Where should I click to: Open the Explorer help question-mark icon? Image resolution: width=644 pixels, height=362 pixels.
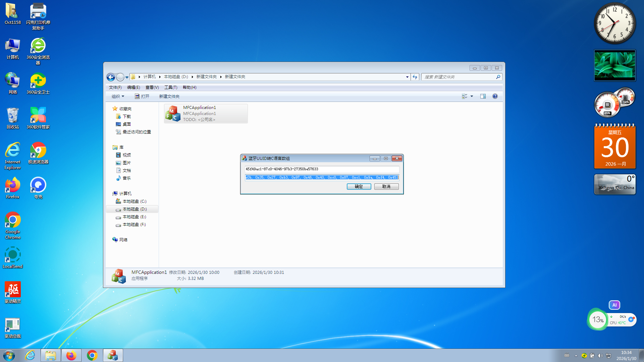[495, 97]
